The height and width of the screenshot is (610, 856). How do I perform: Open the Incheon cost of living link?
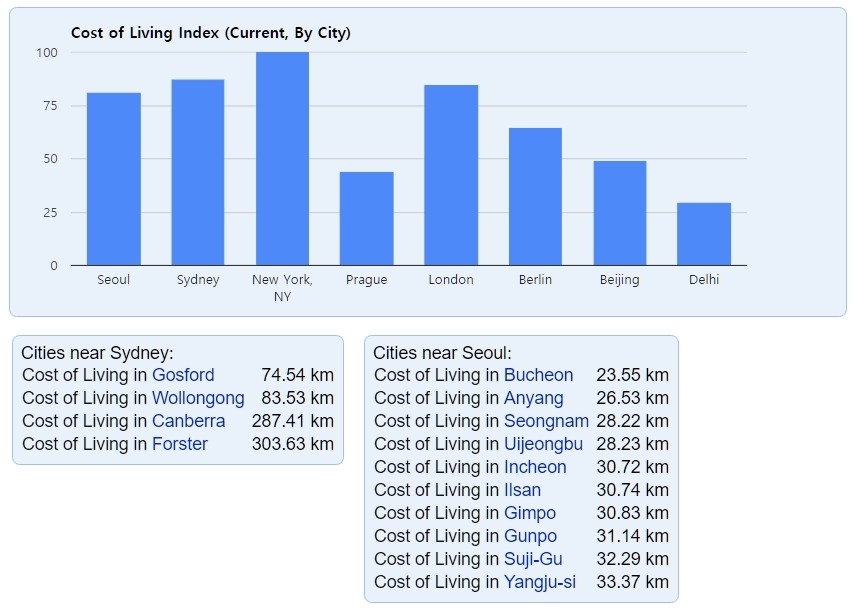tap(535, 467)
